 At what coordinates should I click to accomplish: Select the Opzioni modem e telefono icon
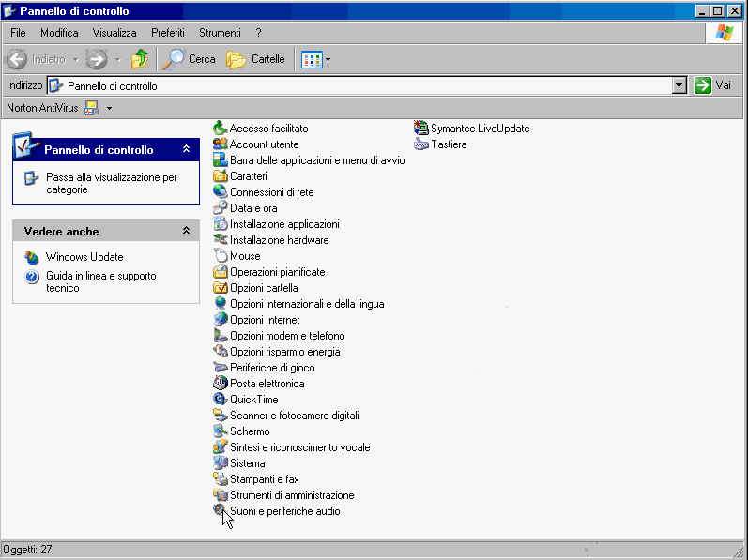pos(220,336)
